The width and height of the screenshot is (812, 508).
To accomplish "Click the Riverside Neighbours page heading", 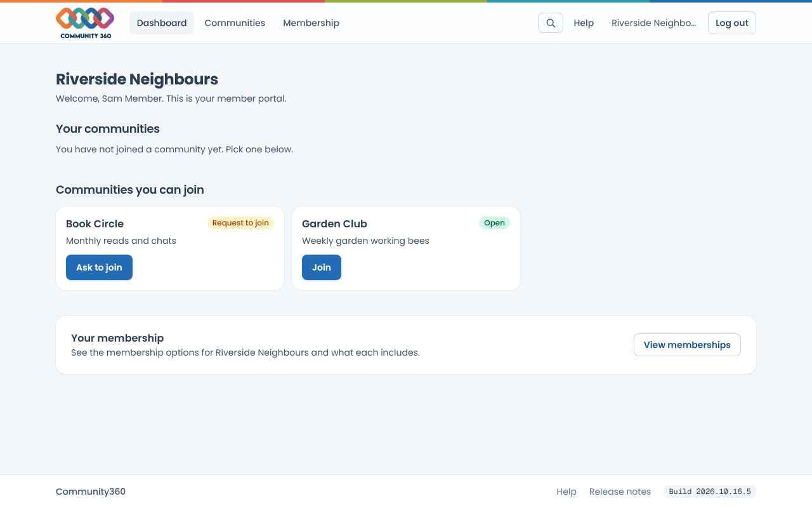I will tap(137, 79).
